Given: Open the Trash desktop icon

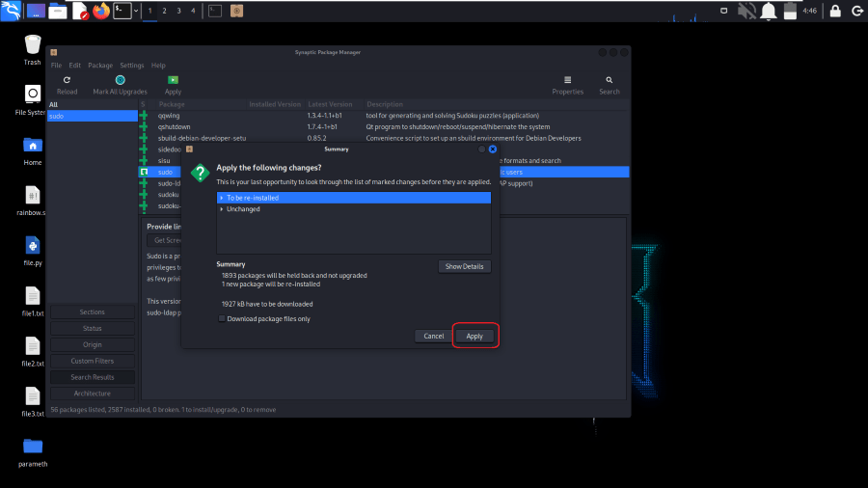Looking at the screenshot, I should coord(32,50).
